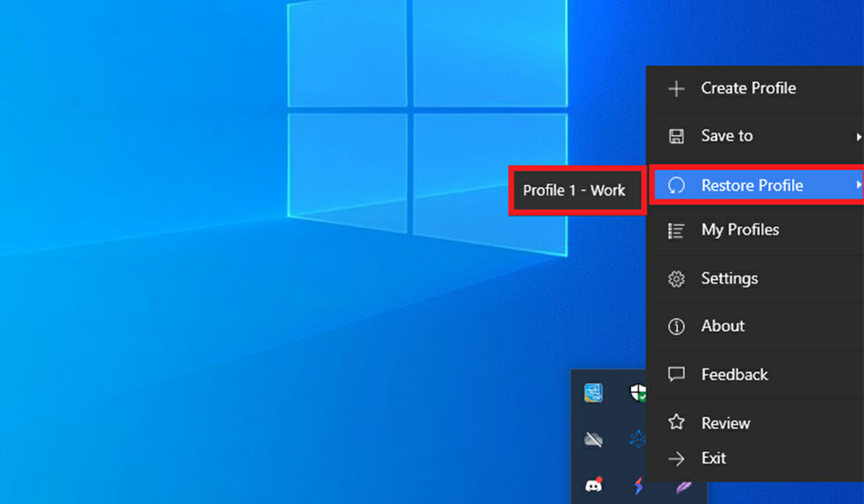Click the Settings gear icon

(677, 279)
